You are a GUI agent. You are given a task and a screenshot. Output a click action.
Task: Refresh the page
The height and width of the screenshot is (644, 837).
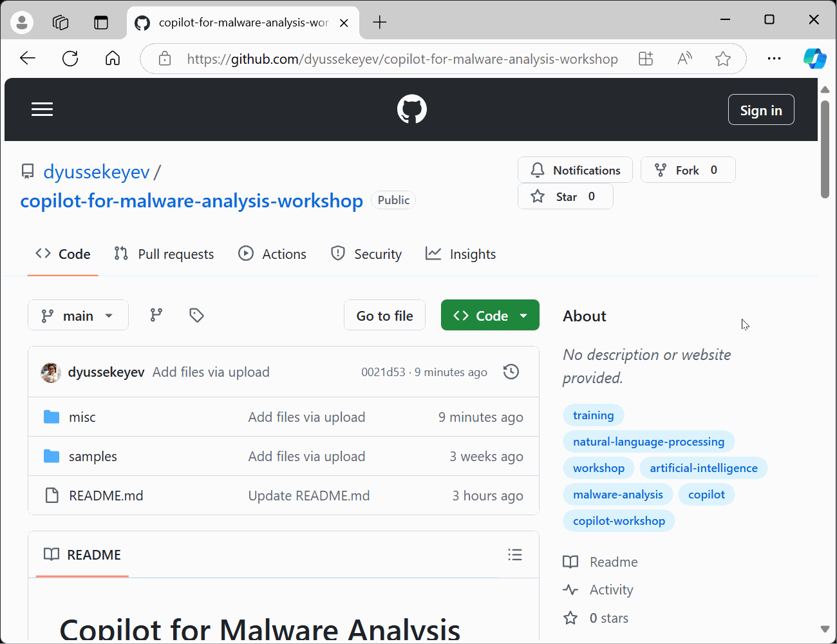[70, 59]
